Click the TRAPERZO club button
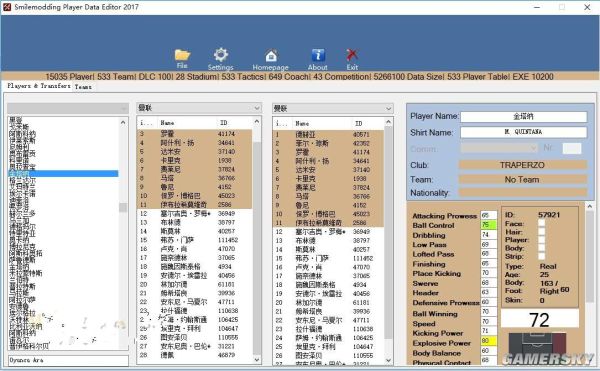Screen dimensions: 600x371 click(522, 165)
